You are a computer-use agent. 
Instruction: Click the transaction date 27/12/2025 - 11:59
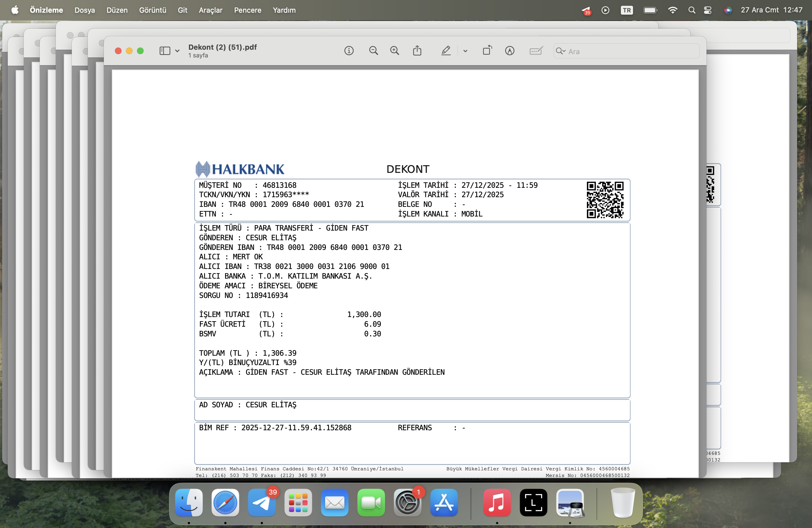[499, 185]
